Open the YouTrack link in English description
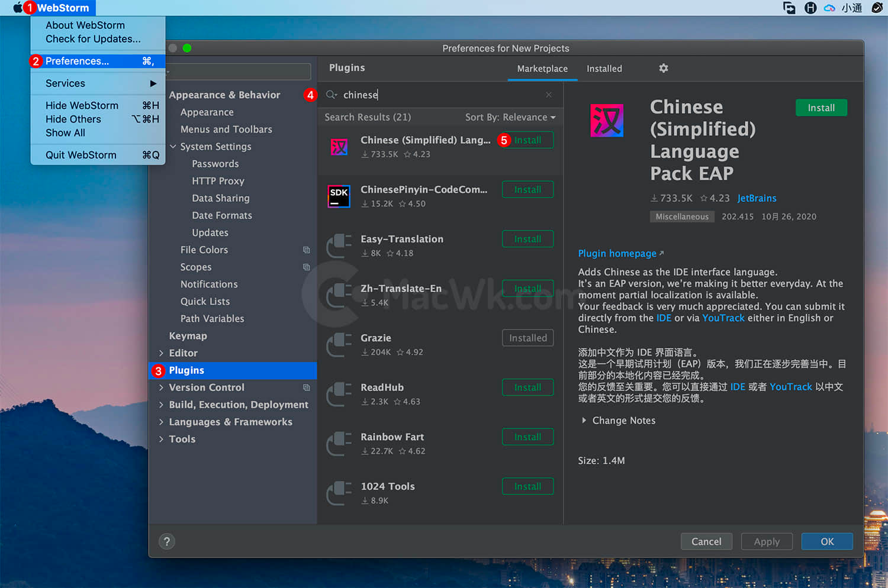Viewport: 888px width, 588px height. tap(723, 318)
